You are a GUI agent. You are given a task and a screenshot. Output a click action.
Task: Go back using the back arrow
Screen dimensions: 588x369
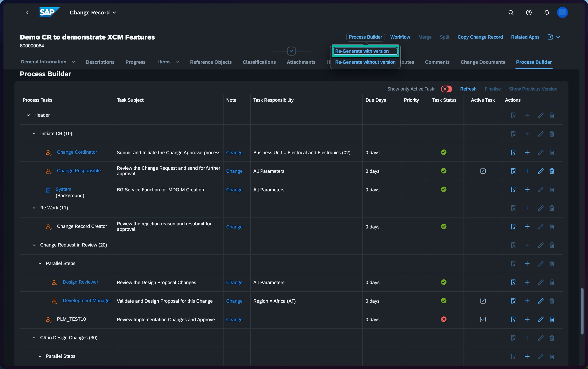28,12
